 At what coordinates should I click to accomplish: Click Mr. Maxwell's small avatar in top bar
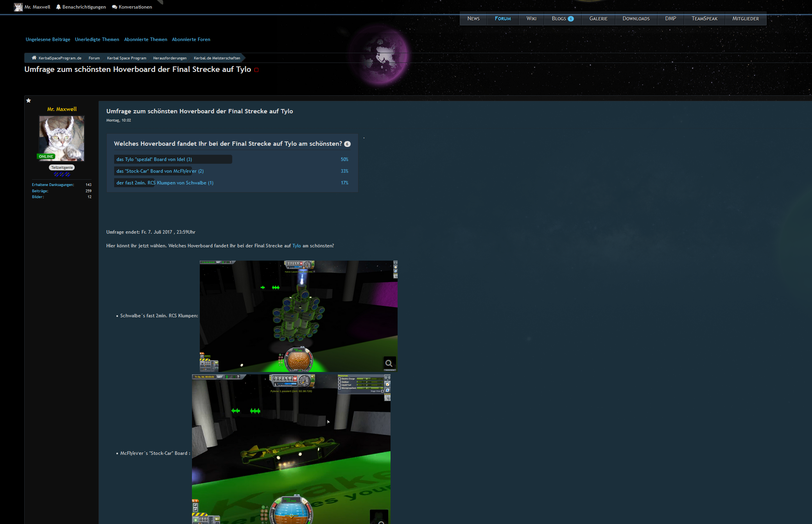click(x=18, y=7)
